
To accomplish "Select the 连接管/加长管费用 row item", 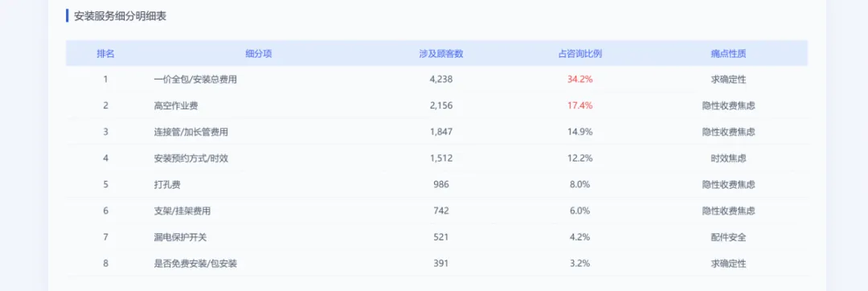I will [191, 132].
